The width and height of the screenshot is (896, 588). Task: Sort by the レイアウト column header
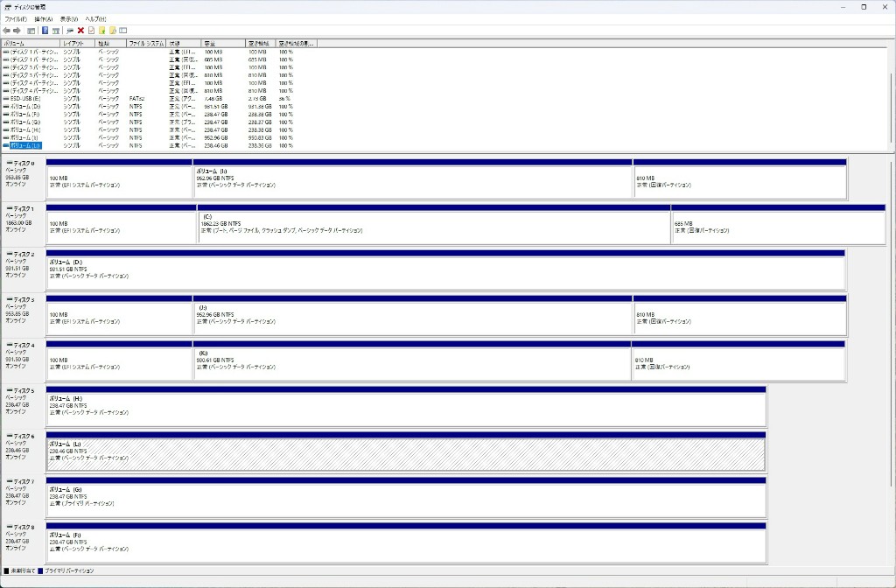pyautogui.click(x=78, y=44)
